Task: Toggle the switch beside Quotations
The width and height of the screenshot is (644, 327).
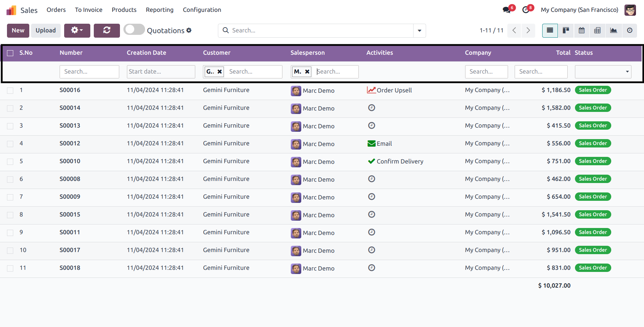Action: click(x=134, y=30)
